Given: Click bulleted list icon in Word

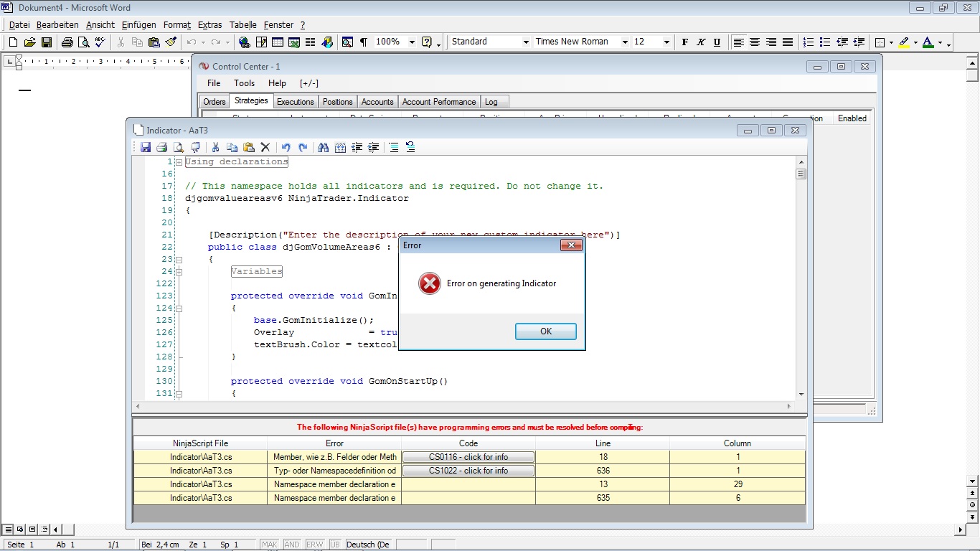Looking at the screenshot, I should coord(825,42).
